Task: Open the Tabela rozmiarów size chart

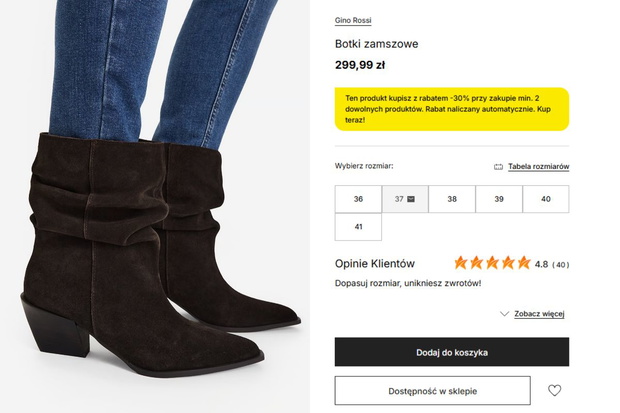Action: tap(539, 167)
